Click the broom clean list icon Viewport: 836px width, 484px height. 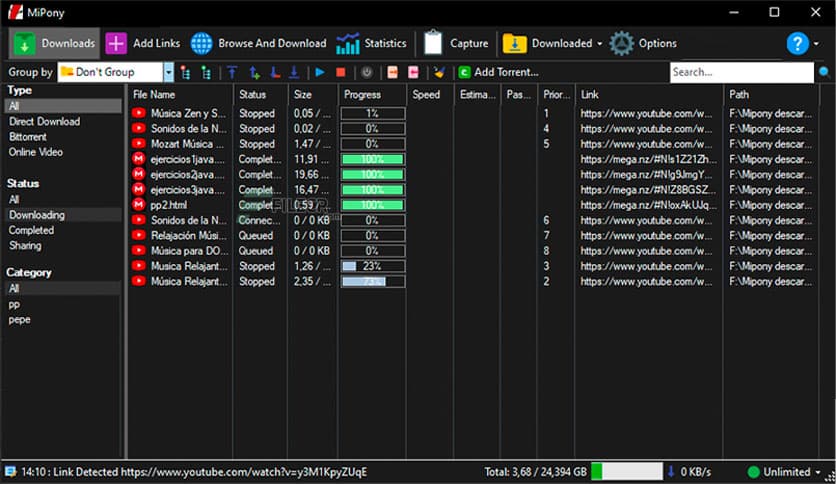439,72
